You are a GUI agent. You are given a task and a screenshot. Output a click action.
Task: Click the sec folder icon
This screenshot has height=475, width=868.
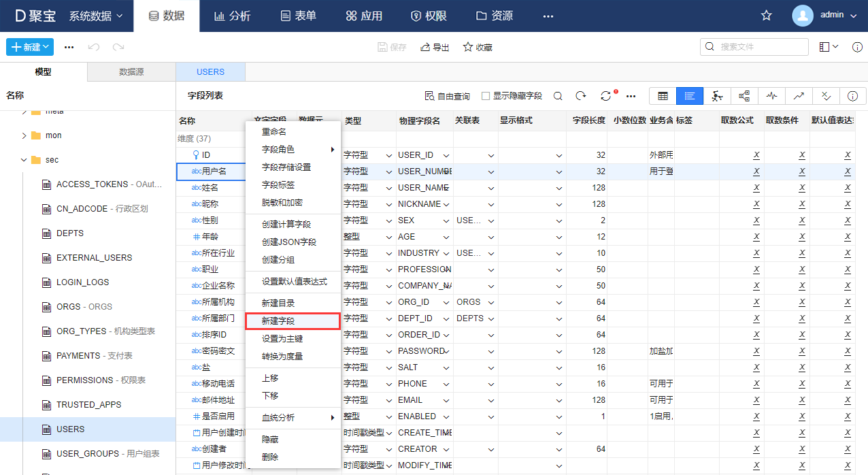(35, 160)
